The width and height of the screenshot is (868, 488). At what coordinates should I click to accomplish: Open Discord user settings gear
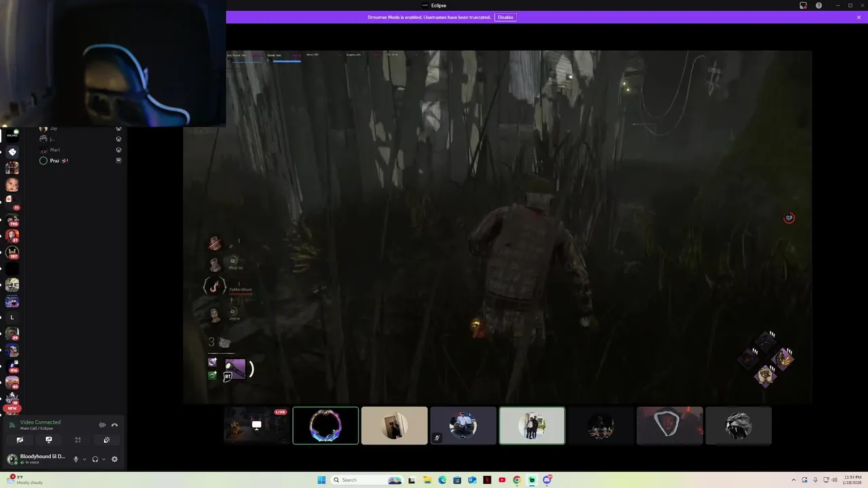tap(115, 459)
